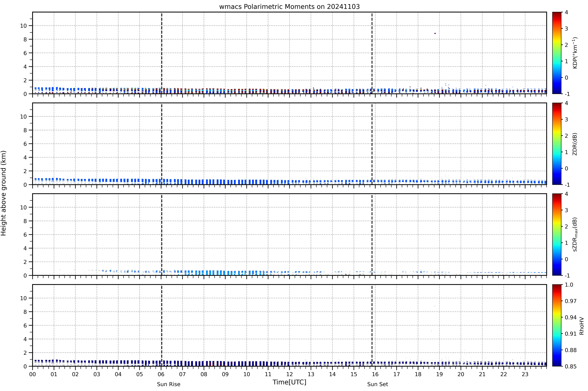This screenshot has width=588, height=391.
Task: Click the 00 hour tick label
Action: click(32, 374)
